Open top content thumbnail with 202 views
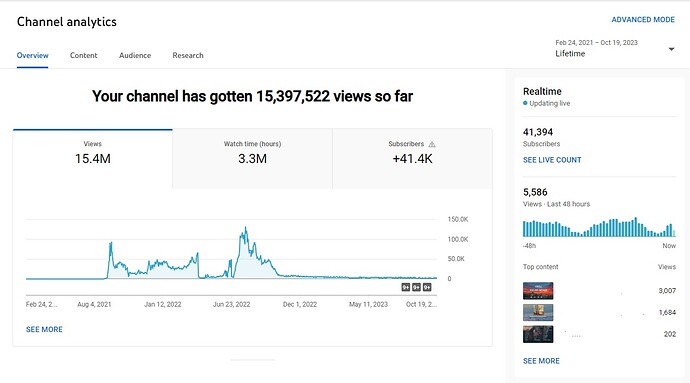 pos(538,334)
